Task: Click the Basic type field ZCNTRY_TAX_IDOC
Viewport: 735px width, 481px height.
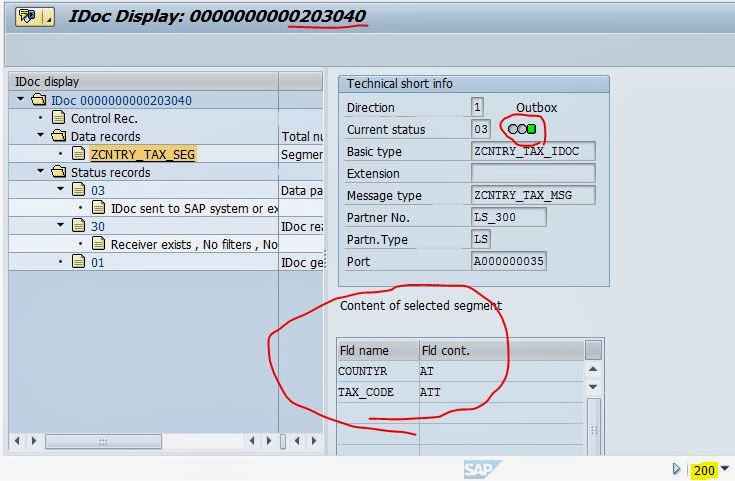Action: [x=533, y=151]
